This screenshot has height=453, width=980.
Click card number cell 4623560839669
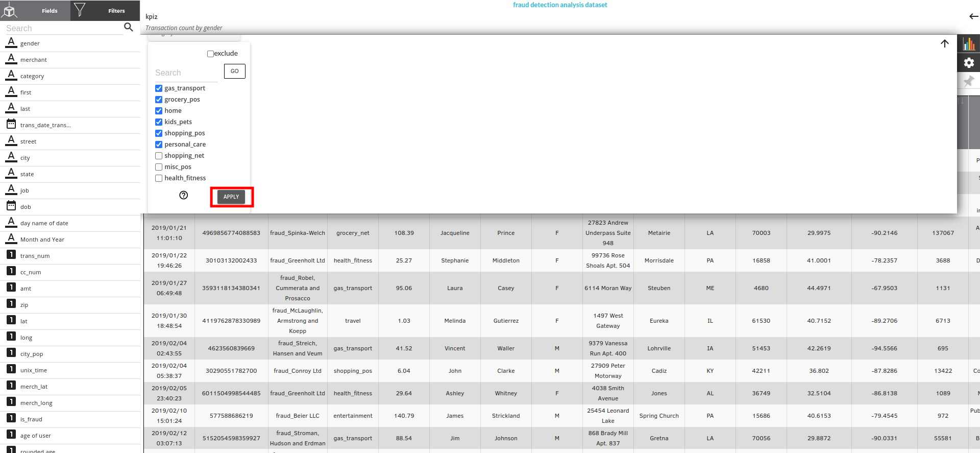pyautogui.click(x=231, y=348)
